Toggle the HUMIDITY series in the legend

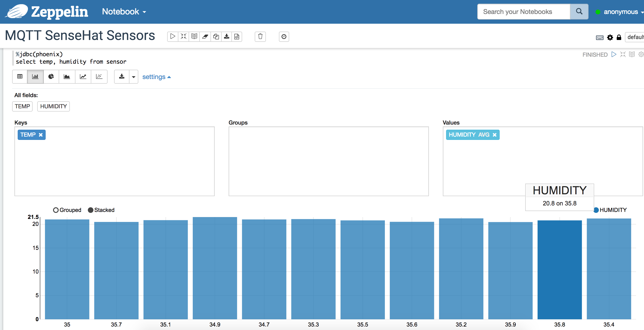pos(611,210)
